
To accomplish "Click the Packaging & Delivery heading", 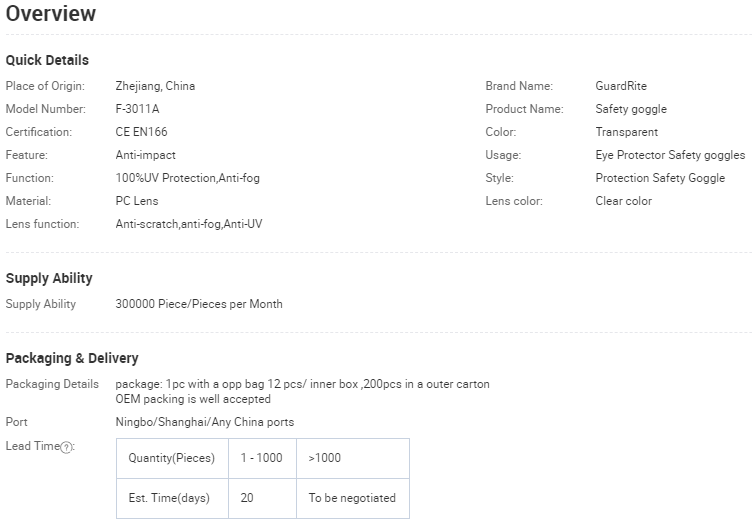I will 72,358.
